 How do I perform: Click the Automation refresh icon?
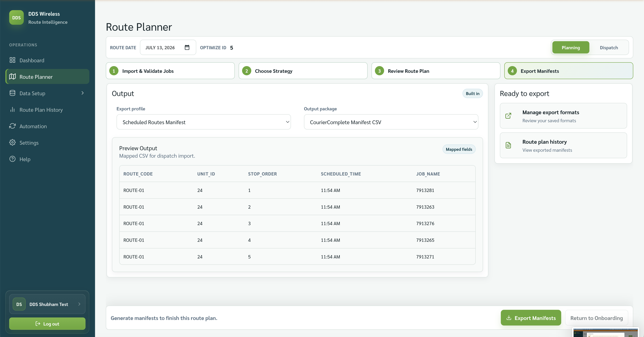[12, 126]
